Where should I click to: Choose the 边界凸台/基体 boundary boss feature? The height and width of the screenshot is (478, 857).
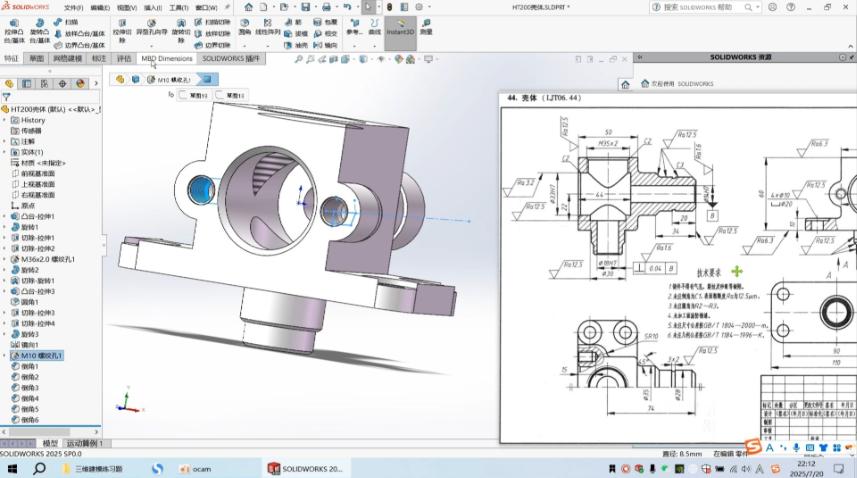coord(80,45)
